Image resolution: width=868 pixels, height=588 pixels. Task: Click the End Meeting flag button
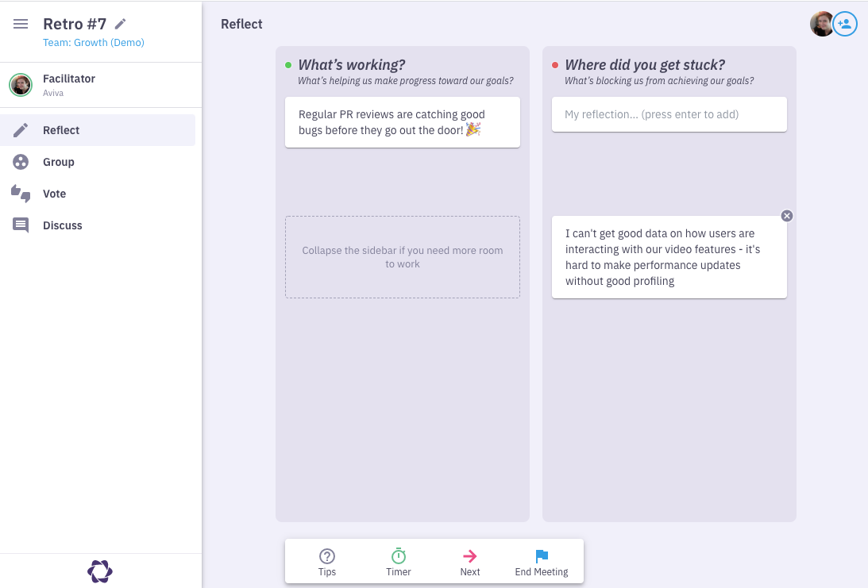(x=542, y=562)
